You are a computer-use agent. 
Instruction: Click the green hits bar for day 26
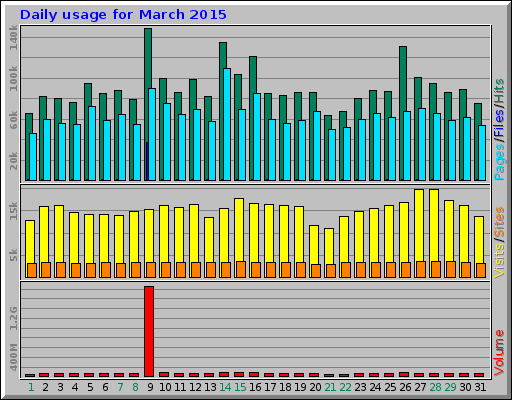tap(403, 79)
